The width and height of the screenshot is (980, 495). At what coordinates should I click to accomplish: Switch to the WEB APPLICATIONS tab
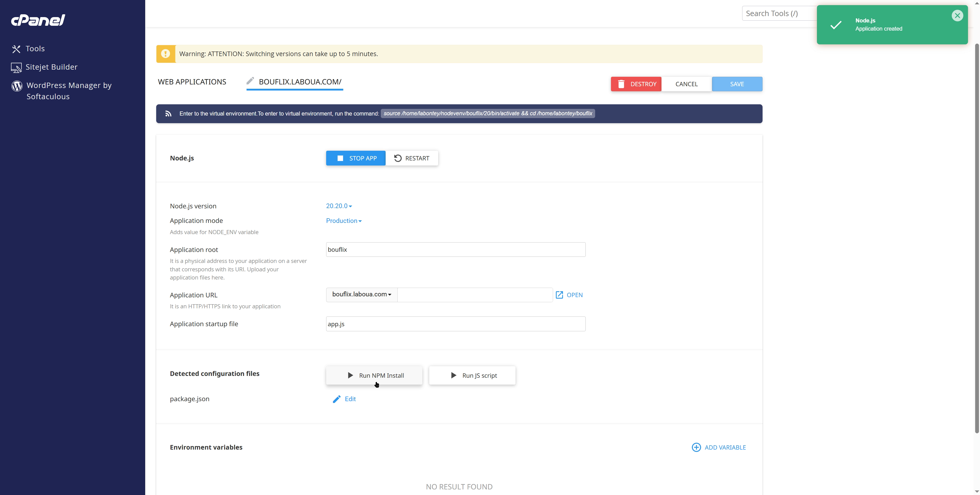click(x=192, y=82)
